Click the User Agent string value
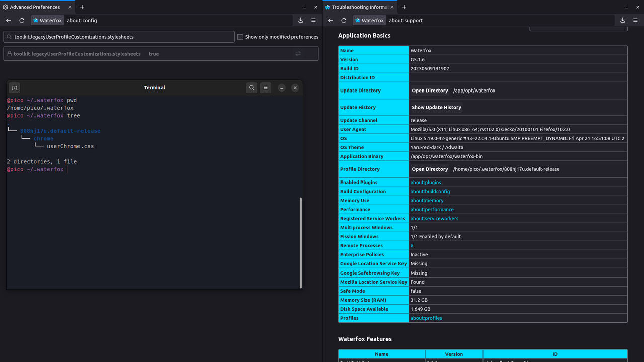The width and height of the screenshot is (644, 362). [490, 130]
